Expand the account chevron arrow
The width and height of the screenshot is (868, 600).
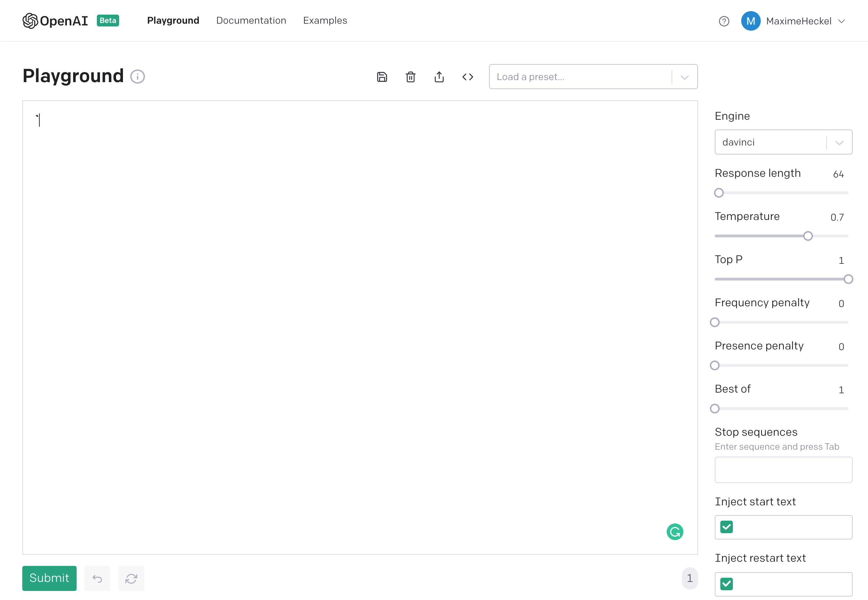[842, 21]
